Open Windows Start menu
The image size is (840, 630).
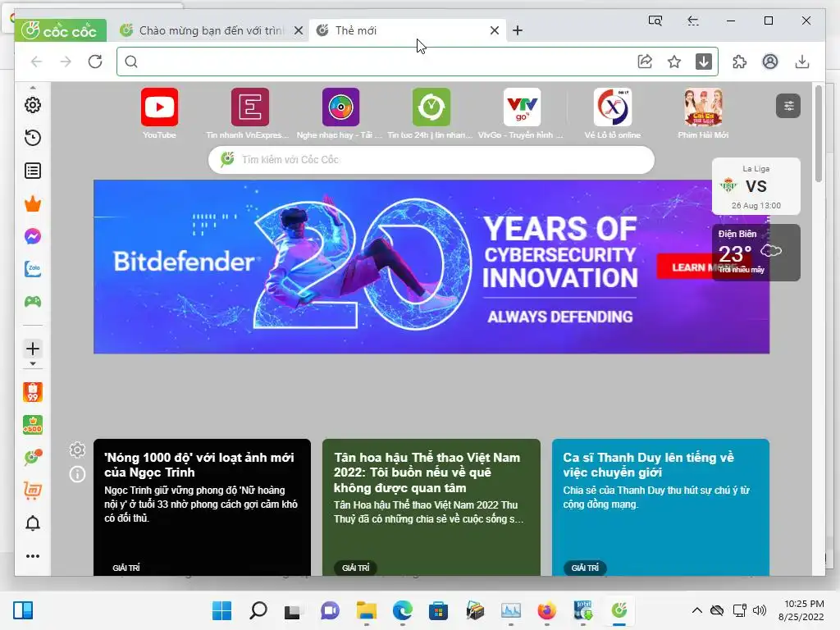[x=221, y=610]
